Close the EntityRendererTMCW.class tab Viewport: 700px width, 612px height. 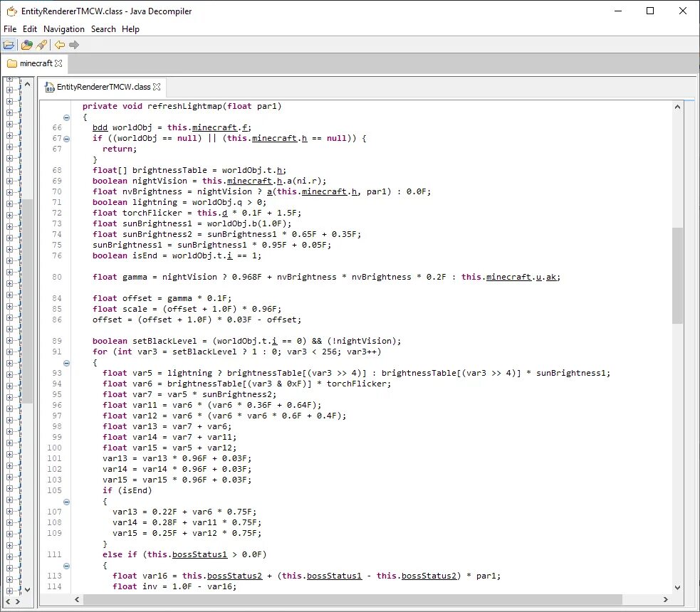coord(157,87)
